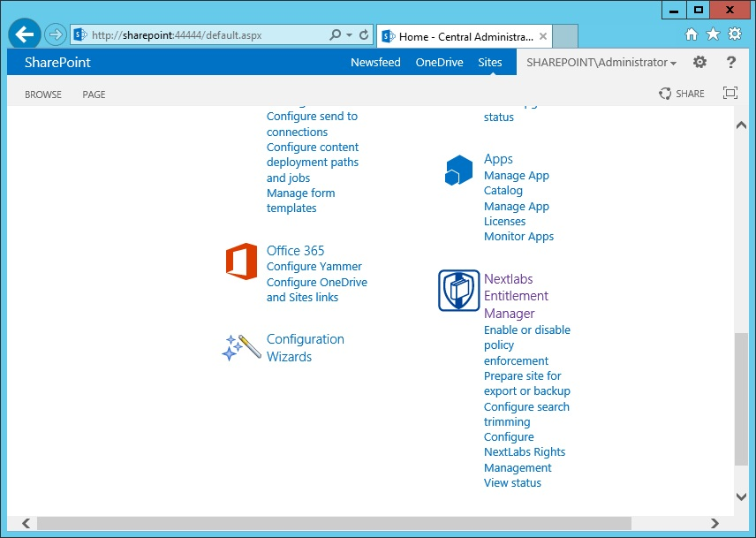
Task: Expand the SHAREPOINT\Administrator user menu
Action: [x=601, y=62]
